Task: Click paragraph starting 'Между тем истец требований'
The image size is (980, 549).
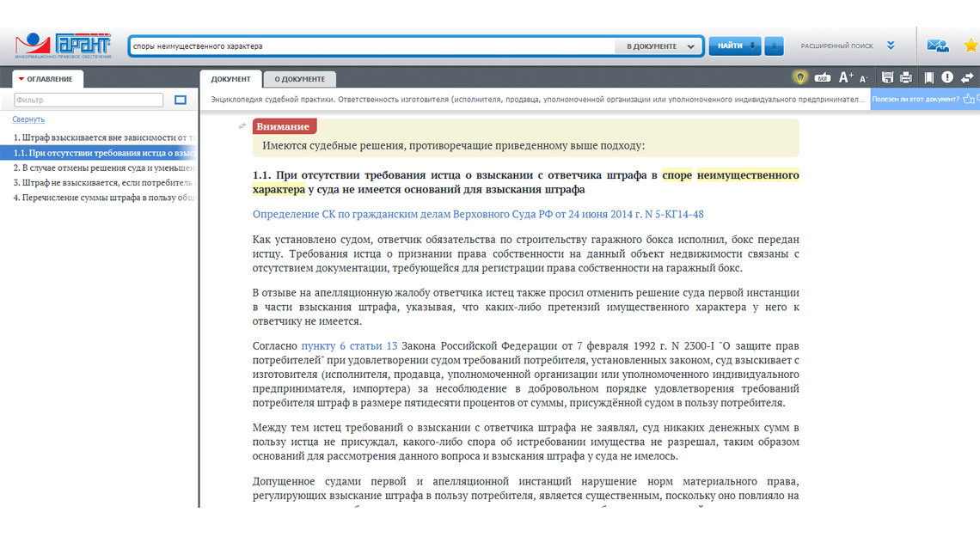Action: (525, 442)
